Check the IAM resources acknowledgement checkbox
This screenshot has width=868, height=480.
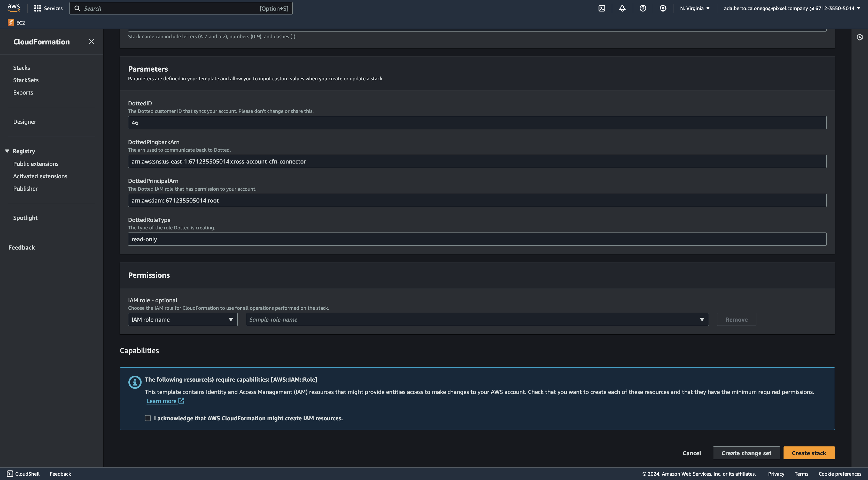tap(148, 418)
